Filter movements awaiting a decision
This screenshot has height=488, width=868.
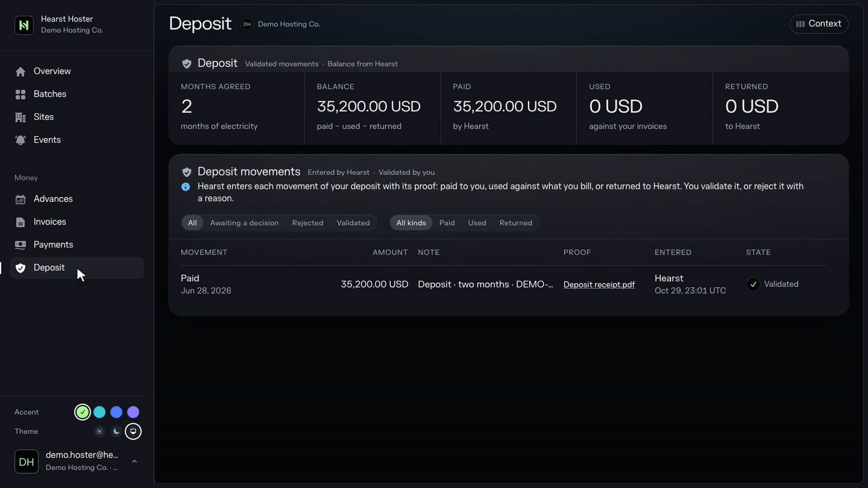[244, 223]
